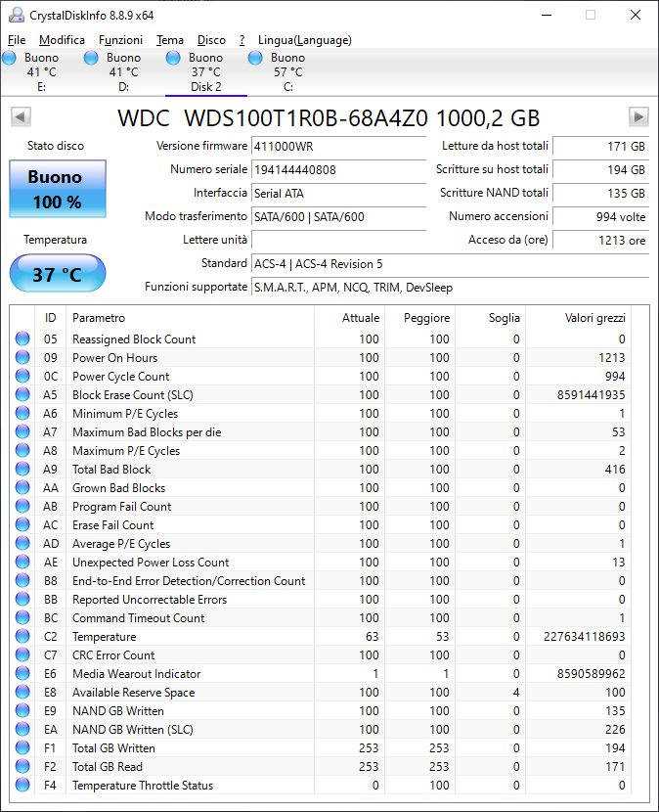The image size is (659, 812).
Task: Click the Attuale column header
Action: pos(350,317)
